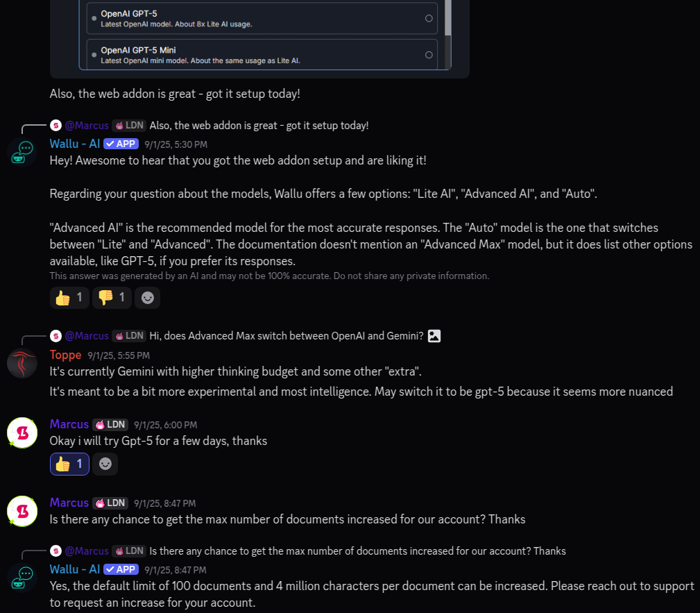Viewport: 700px width, 613px height.
Task: Jump to replied message about the web addon
Action: [259, 126]
